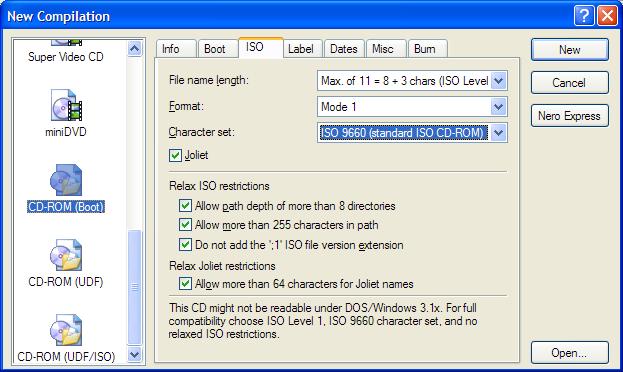The height and width of the screenshot is (372, 623).
Task: Open the dialog Help question mark button
Action: click(x=584, y=16)
